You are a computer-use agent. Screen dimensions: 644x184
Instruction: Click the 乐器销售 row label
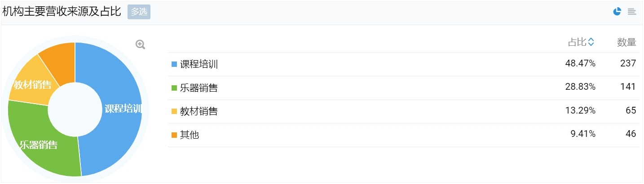coord(199,88)
